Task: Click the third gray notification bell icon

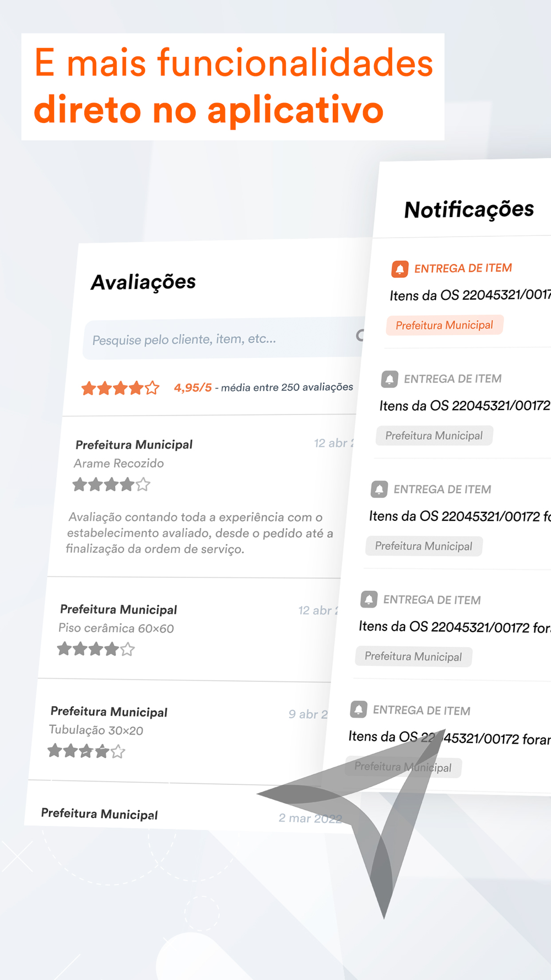Action: tap(369, 599)
